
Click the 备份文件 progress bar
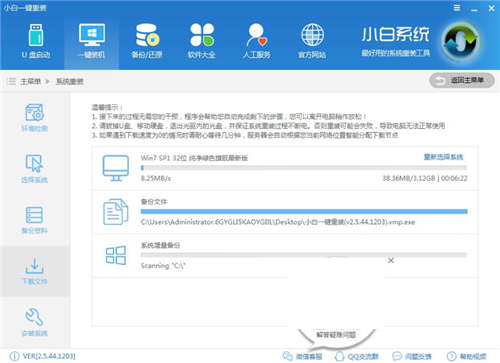pos(304,211)
